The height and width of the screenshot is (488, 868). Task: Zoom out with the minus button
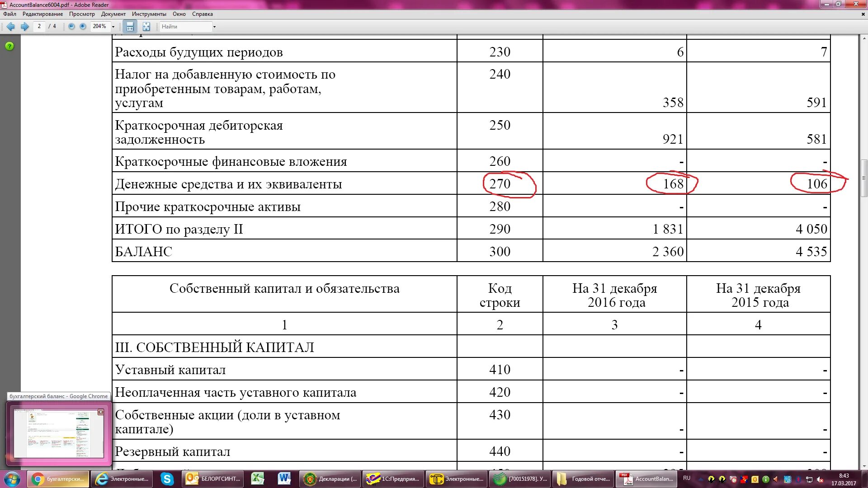71,27
